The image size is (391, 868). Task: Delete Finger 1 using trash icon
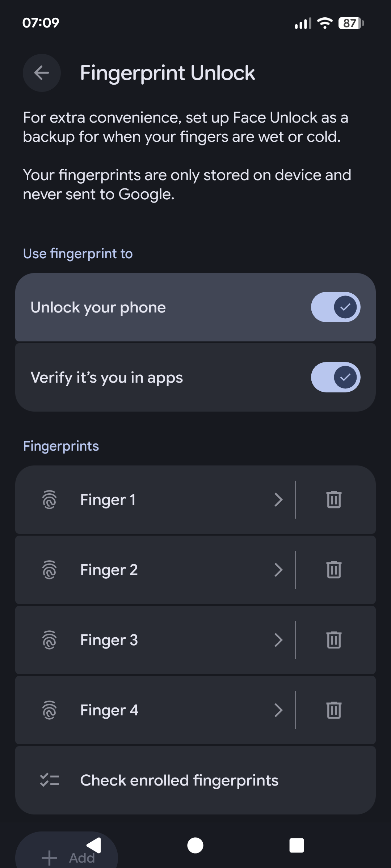tap(334, 500)
